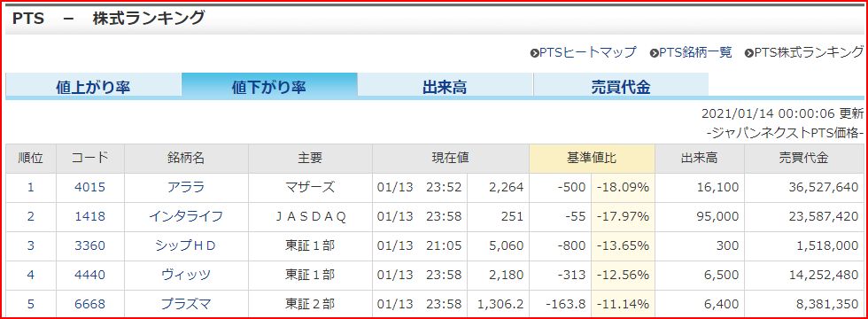
Task: Click the 売買代金 column header
Action: 804,159
